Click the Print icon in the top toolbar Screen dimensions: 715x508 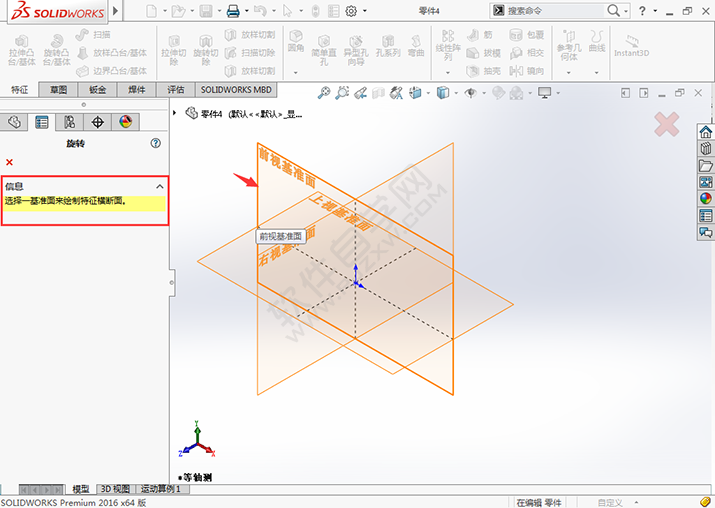pyautogui.click(x=233, y=10)
